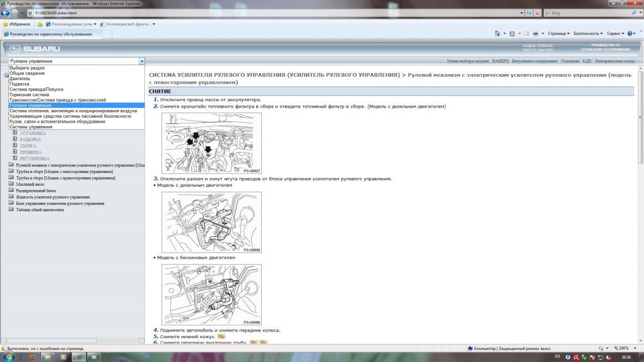The image size is (644, 362).
Task: Click the Read mail icon in command bar
Action: click(x=526, y=34)
